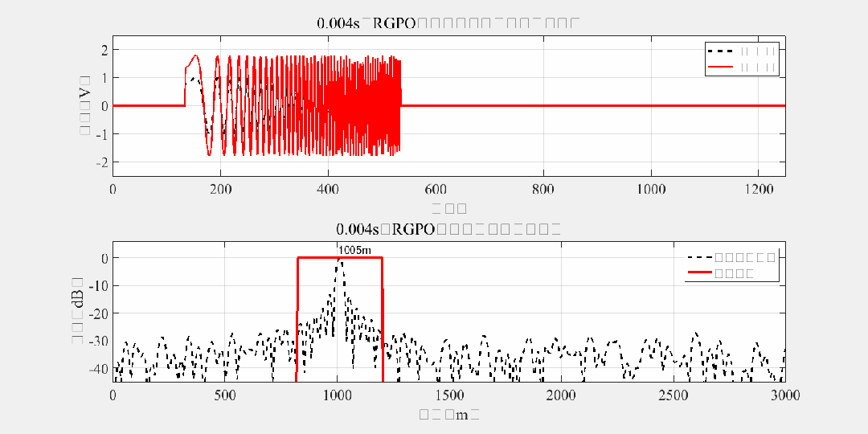The width and height of the screenshot is (868, 434).
Task: Click the x-axis tick label 800
Action: tap(543, 189)
